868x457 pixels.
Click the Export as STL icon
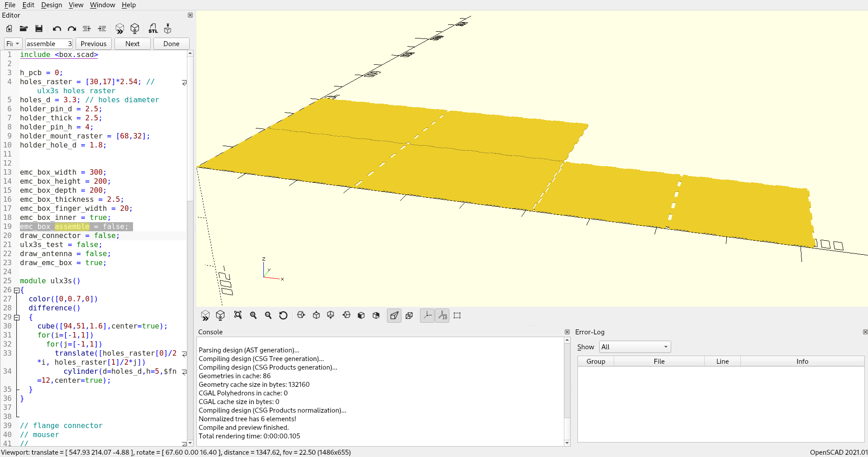153,29
